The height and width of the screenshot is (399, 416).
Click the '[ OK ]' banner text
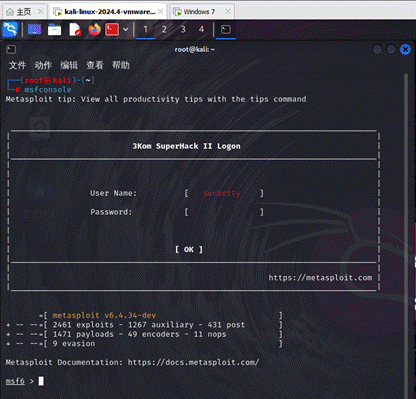pos(189,250)
